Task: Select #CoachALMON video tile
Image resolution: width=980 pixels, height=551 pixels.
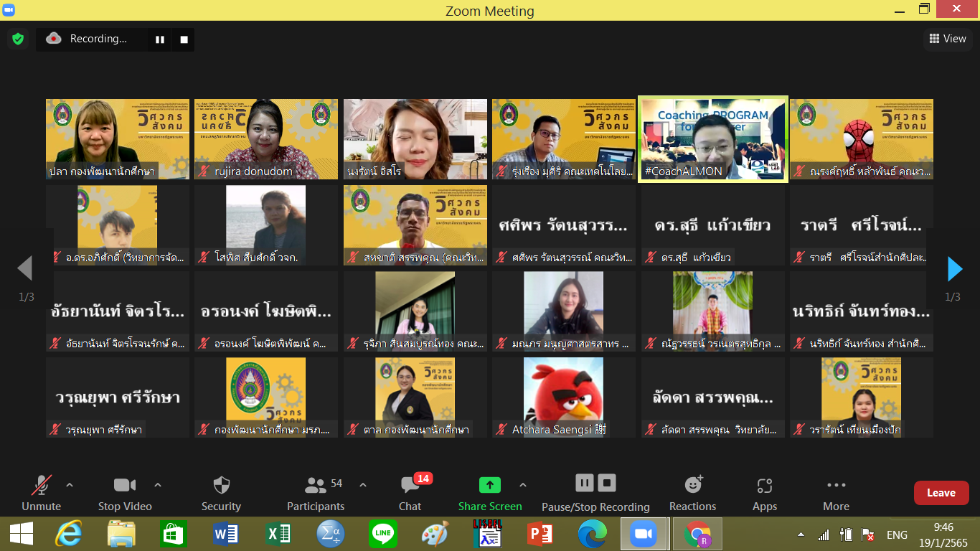Action: coord(713,138)
